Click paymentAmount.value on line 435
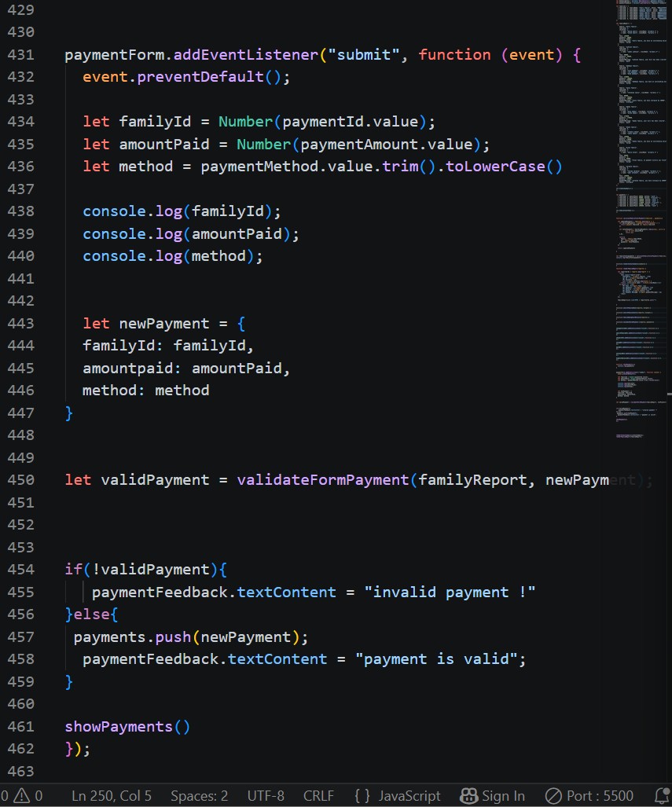The width and height of the screenshot is (672, 807). tap(386, 144)
